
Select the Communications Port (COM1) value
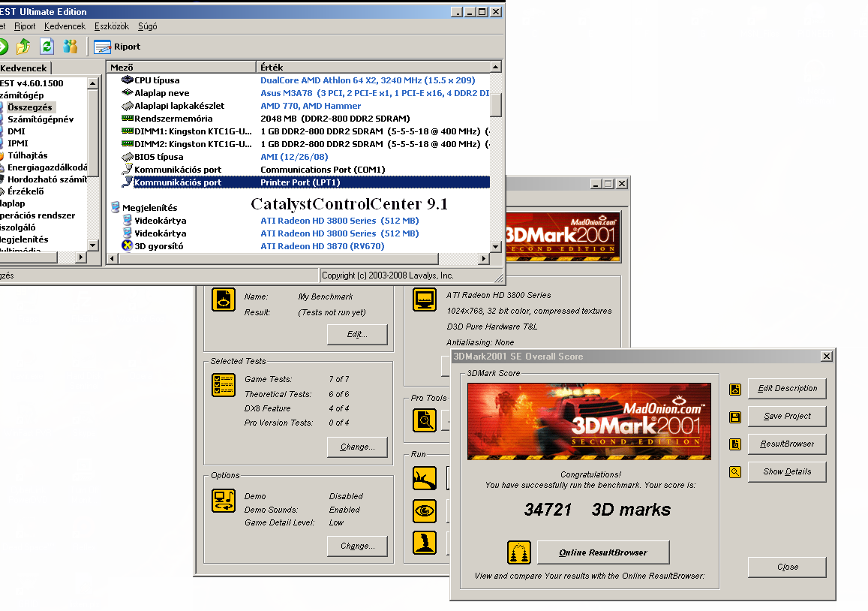(x=323, y=170)
